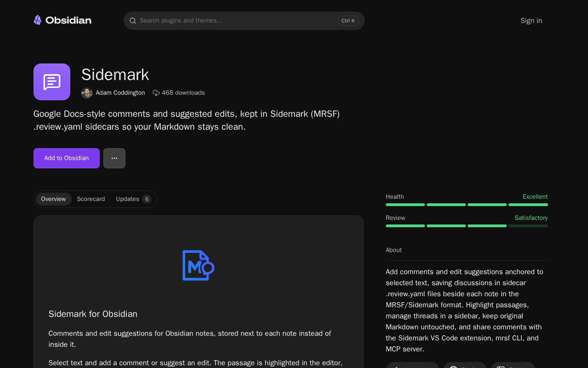
Task: Switch to the Overview tab
Action: point(53,199)
